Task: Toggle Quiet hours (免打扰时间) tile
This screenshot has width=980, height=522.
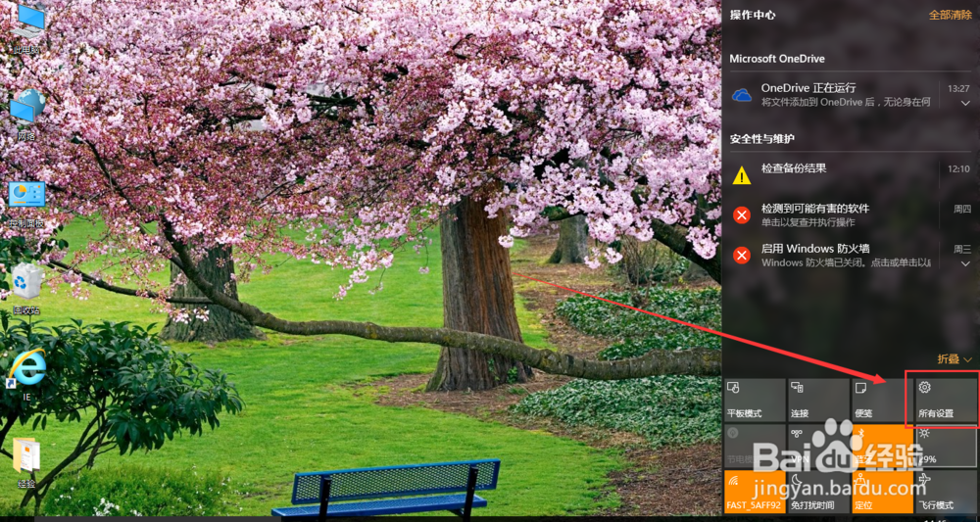Action: pos(818,492)
